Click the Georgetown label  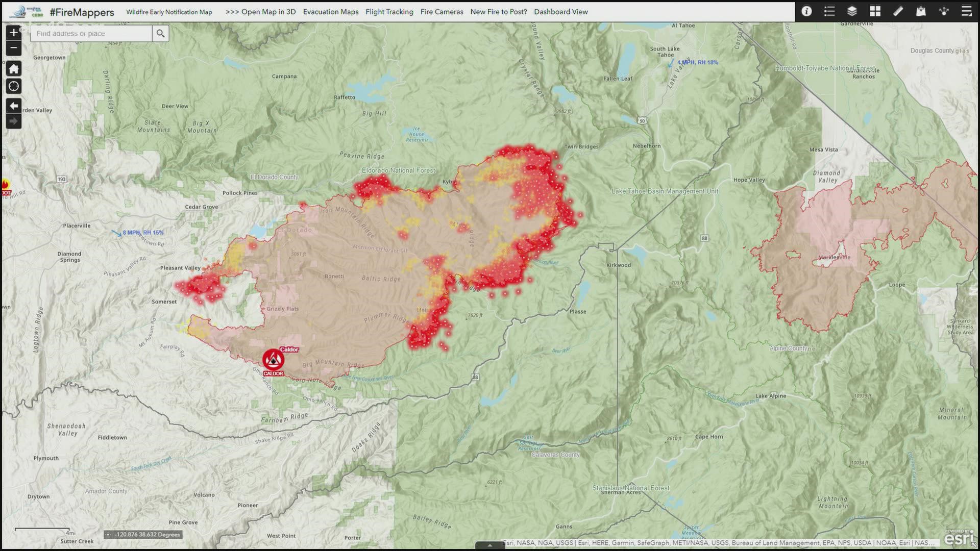point(50,58)
